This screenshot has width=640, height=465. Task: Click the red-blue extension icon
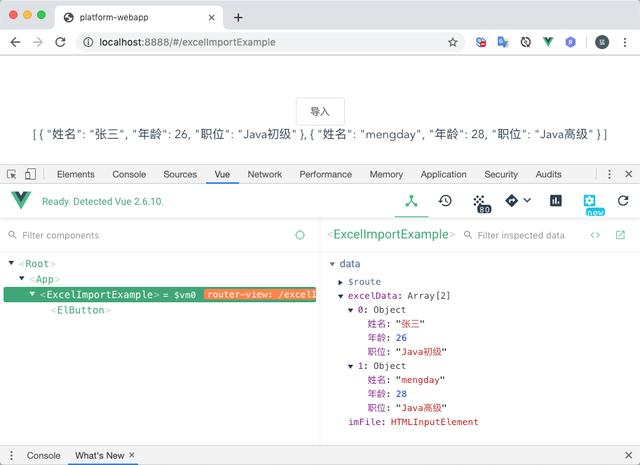481,42
